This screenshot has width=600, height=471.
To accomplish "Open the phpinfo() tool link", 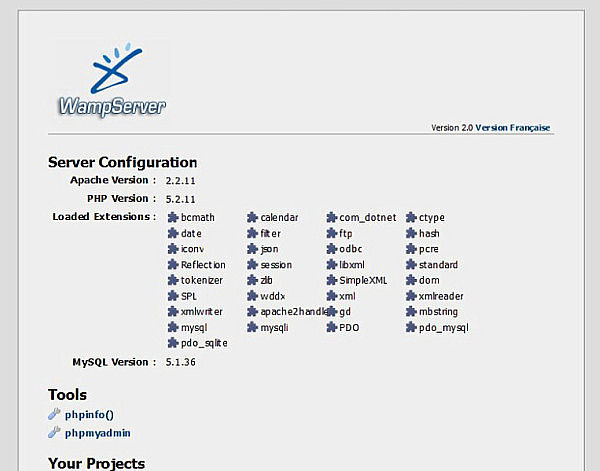I will [x=89, y=415].
